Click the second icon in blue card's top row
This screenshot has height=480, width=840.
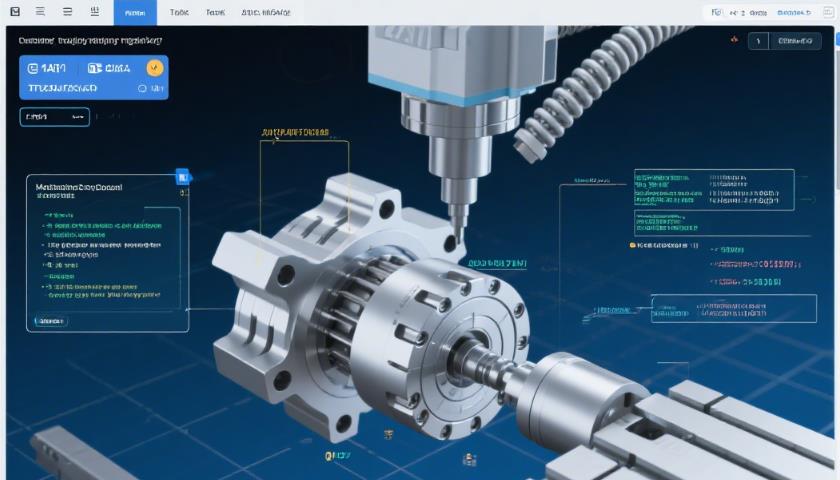[x=95, y=68]
